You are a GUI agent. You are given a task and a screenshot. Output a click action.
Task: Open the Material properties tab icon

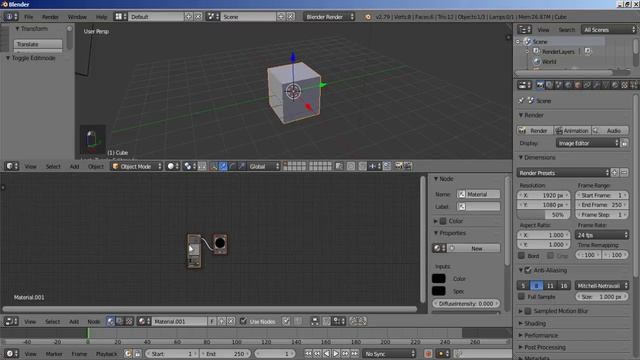[615, 85]
